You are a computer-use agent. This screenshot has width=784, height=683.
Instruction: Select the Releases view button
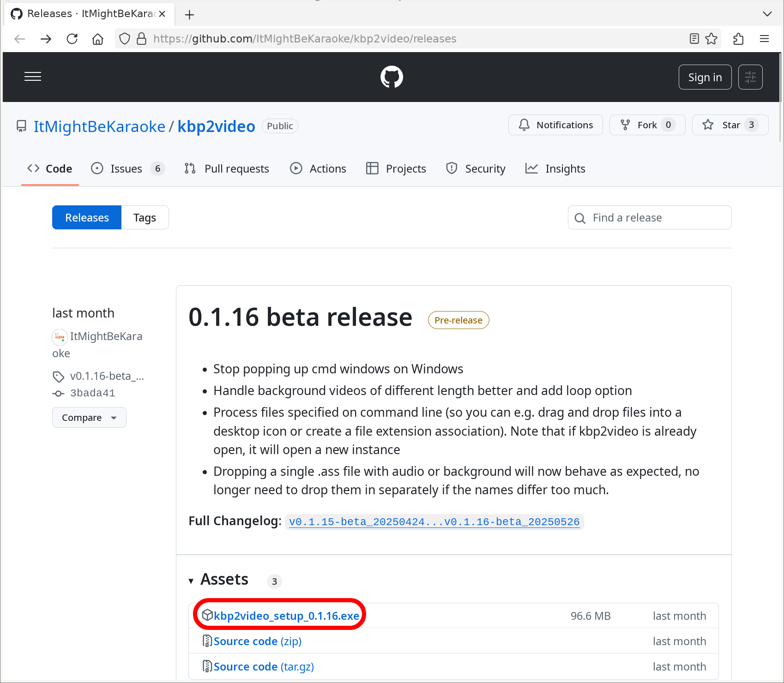(87, 217)
